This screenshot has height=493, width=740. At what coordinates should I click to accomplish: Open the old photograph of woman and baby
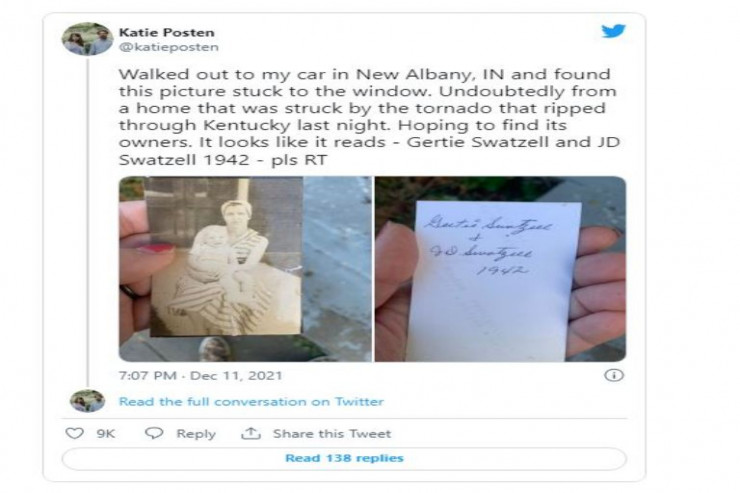pyautogui.click(x=245, y=269)
